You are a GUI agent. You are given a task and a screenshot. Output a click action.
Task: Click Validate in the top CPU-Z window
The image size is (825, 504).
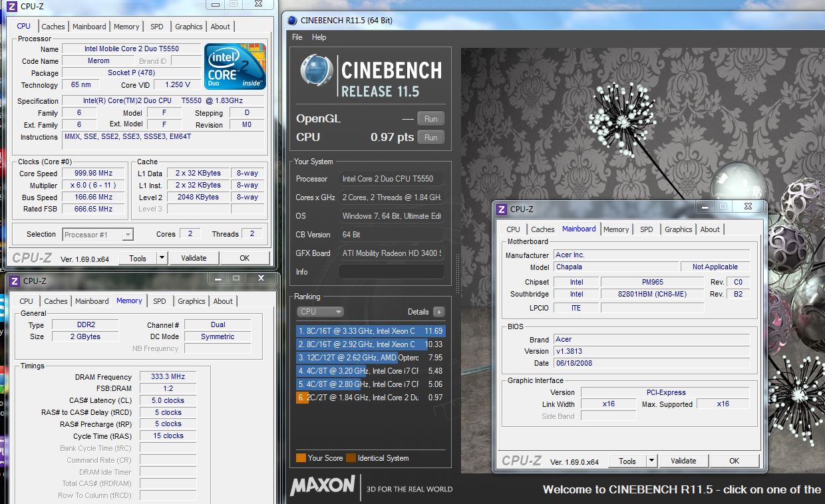pos(194,258)
